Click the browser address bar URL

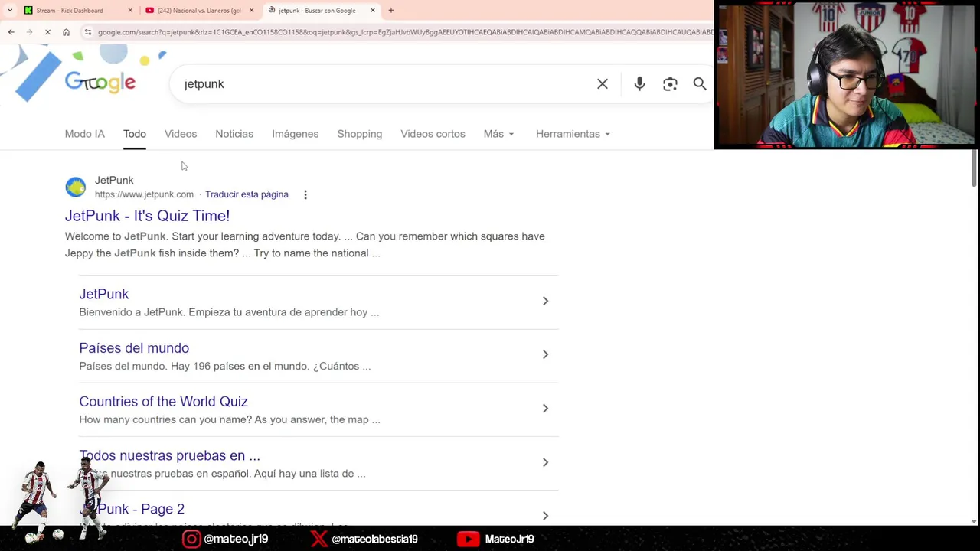point(404,32)
